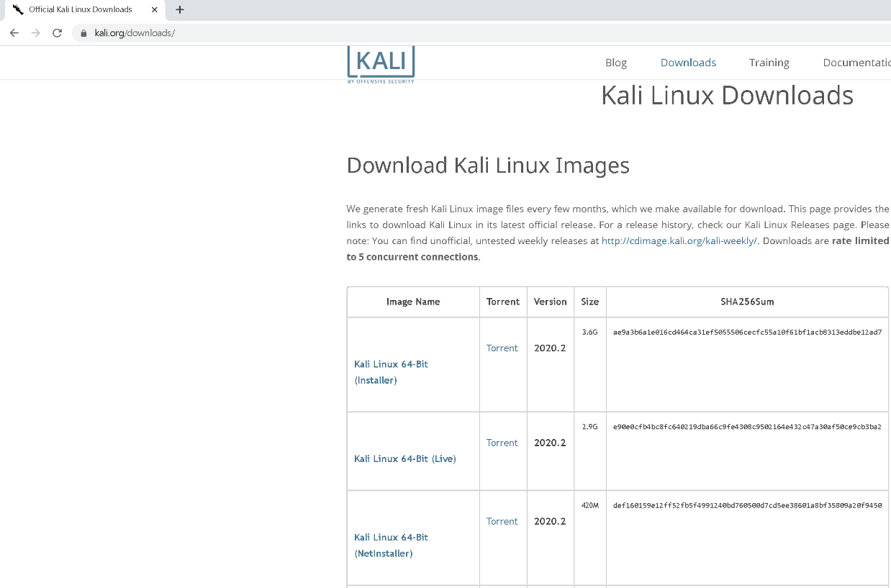This screenshot has width=891, height=588.
Task: Close the Official Kali Linux Downloads tab
Action: (x=154, y=10)
